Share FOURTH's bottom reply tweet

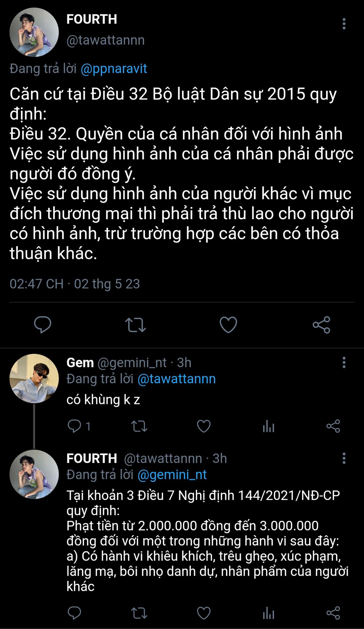point(333,613)
